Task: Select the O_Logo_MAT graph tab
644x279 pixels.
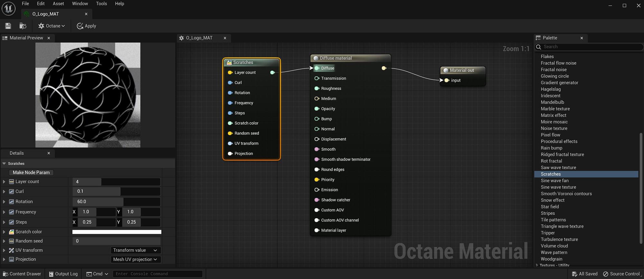Action: 199,38
